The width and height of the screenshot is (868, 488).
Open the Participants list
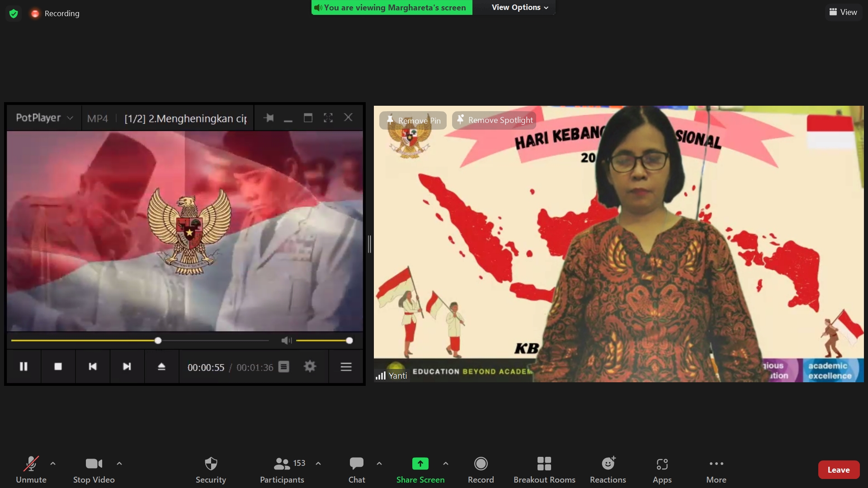(282, 469)
